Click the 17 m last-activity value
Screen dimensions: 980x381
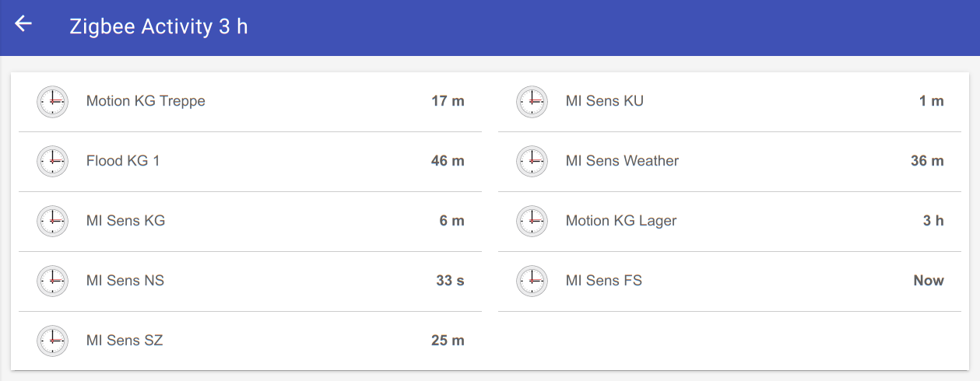point(448,101)
